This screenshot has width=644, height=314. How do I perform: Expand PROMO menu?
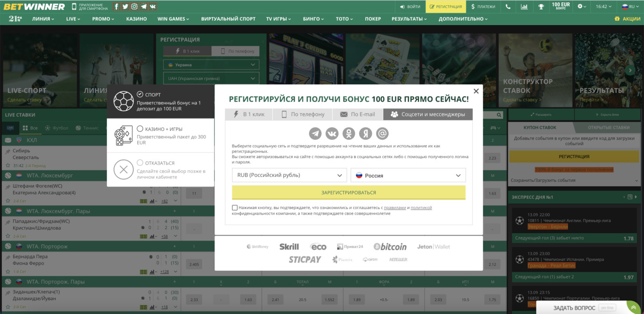(x=103, y=19)
